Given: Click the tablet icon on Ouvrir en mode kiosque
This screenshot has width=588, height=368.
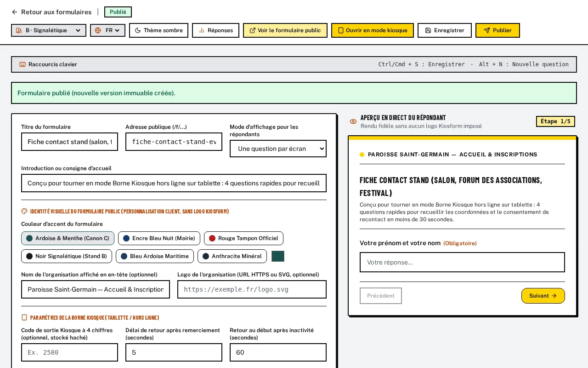Looking at the screenshot, I should point(340,30).
